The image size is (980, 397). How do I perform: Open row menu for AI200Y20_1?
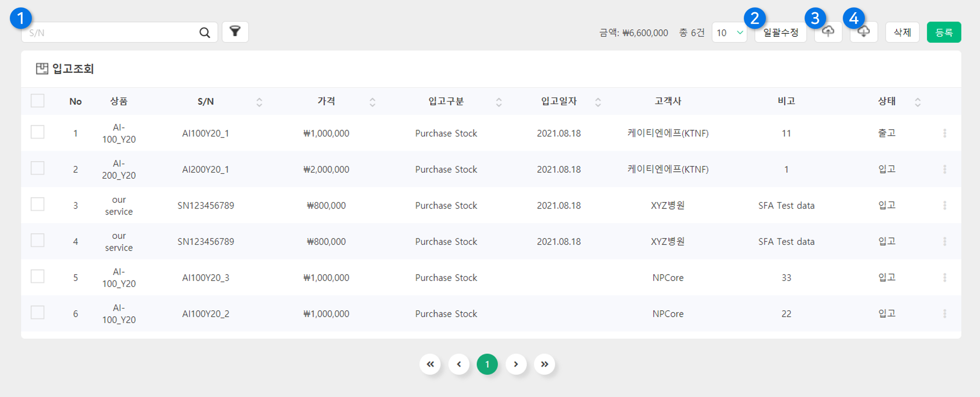[x=945, y=169]
